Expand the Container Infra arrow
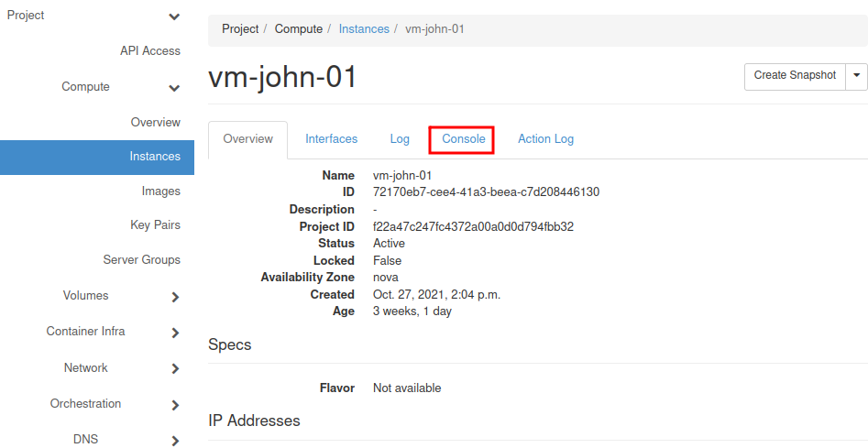This screenshot has height=448, width=868. coord(175,333)
